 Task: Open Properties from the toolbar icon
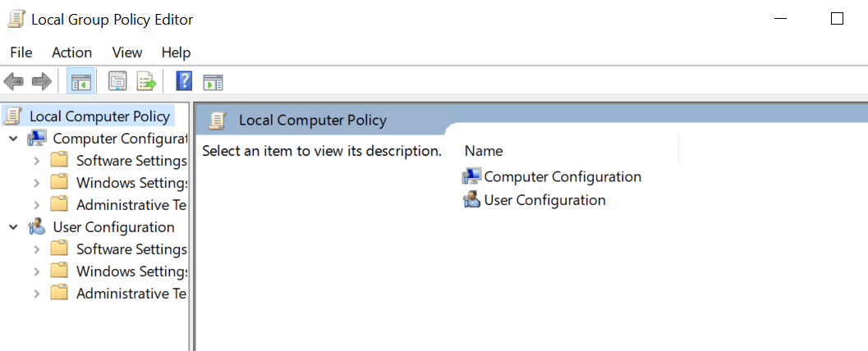coord(117,82)
